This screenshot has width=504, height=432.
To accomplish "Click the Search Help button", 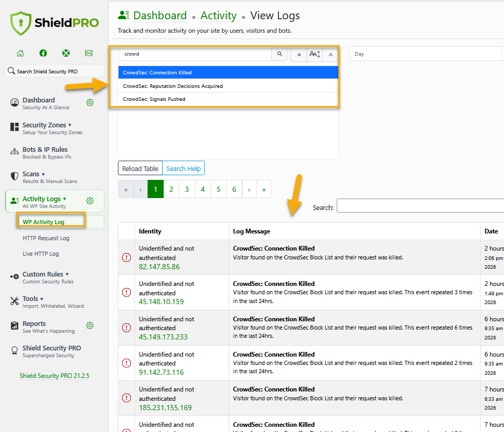I will click(x=183, y=168).
